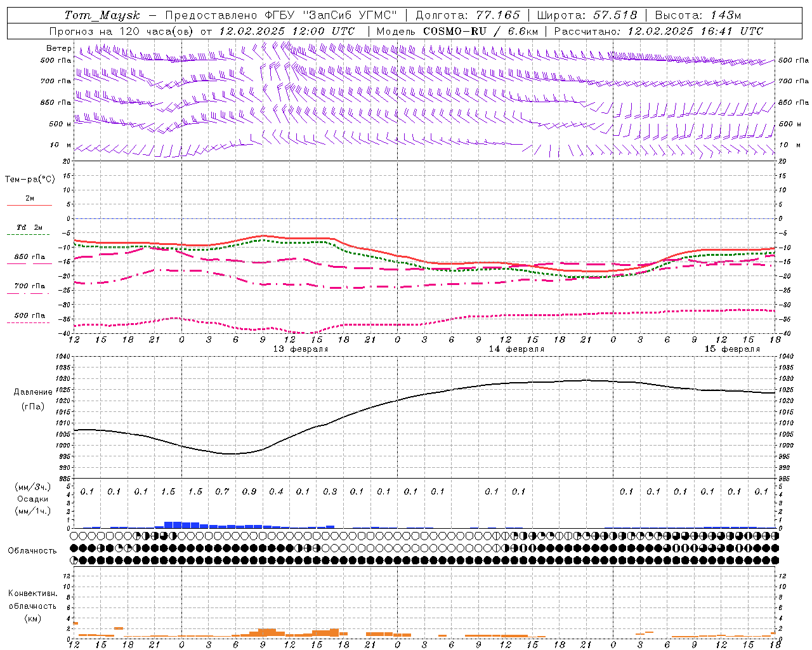Click the 850 гПа temperature legend line sample
This screenshot has width=812, height=650.
tap(29, 264)
